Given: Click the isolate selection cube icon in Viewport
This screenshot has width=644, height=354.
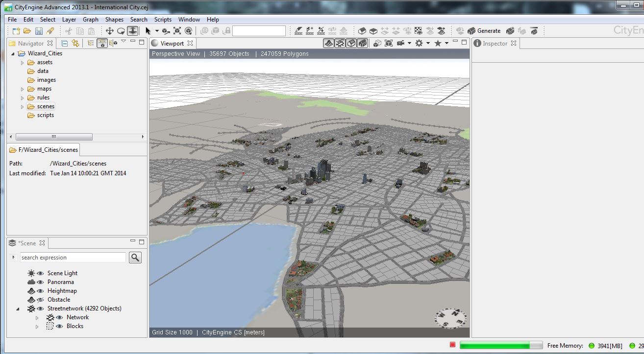Looking at the screenshot, I should [x=377, y=43].
